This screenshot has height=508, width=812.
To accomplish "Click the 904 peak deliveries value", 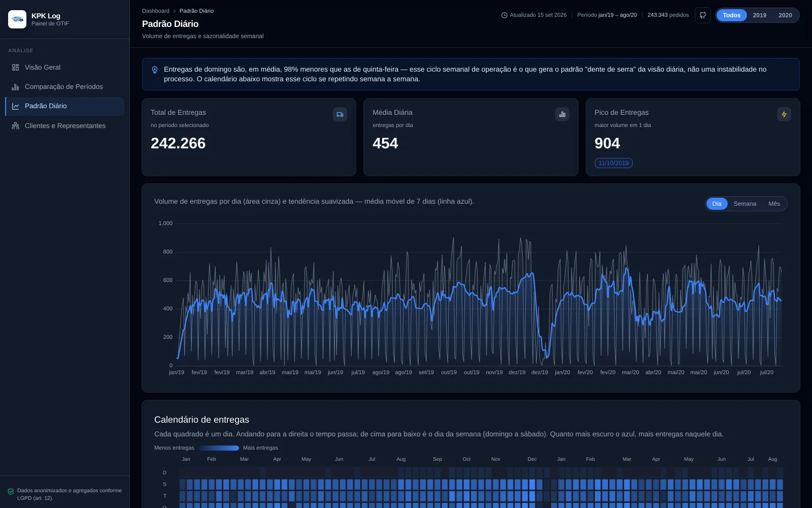I will (607, 143).
